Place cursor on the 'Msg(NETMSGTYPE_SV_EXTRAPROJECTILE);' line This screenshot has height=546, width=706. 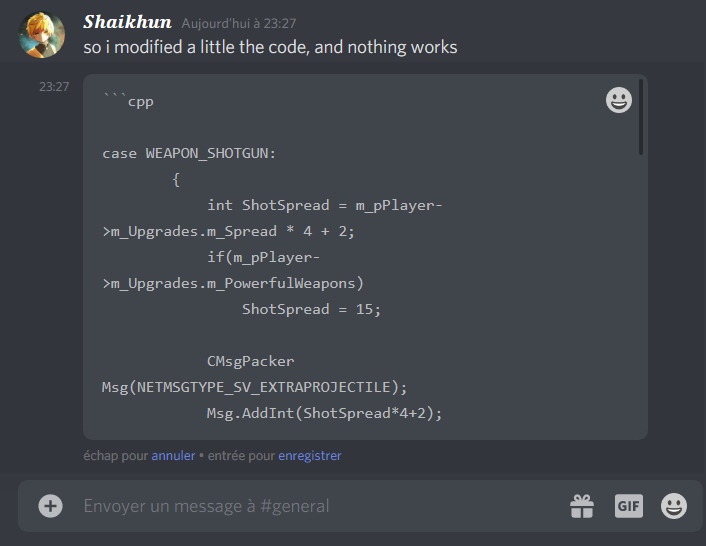pos(254,387)
